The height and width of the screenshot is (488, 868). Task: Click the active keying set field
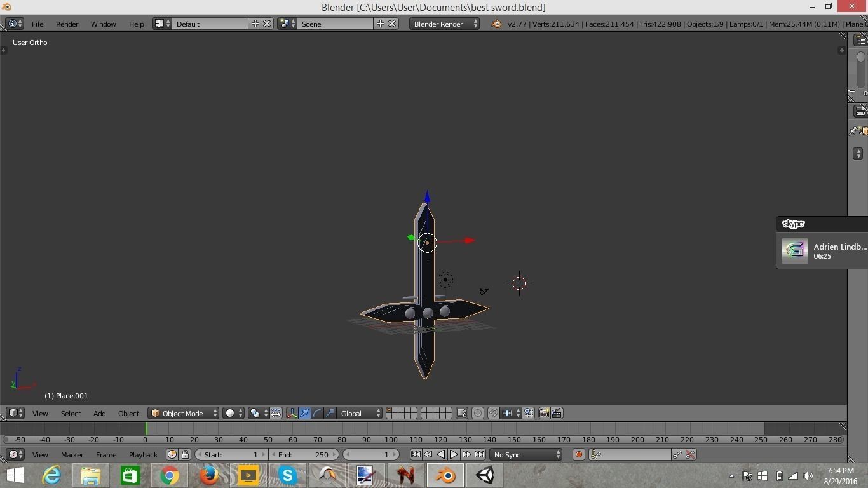point(630,454)
